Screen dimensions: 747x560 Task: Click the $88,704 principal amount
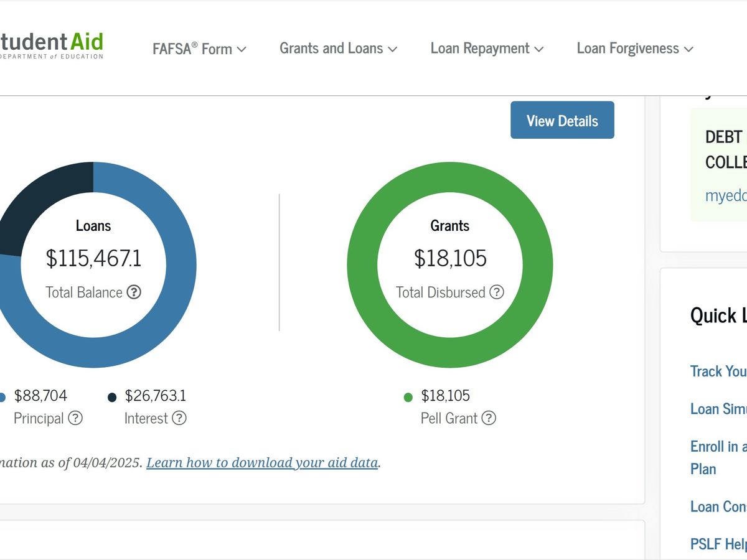pyautogui.click(x=40, y=396)
